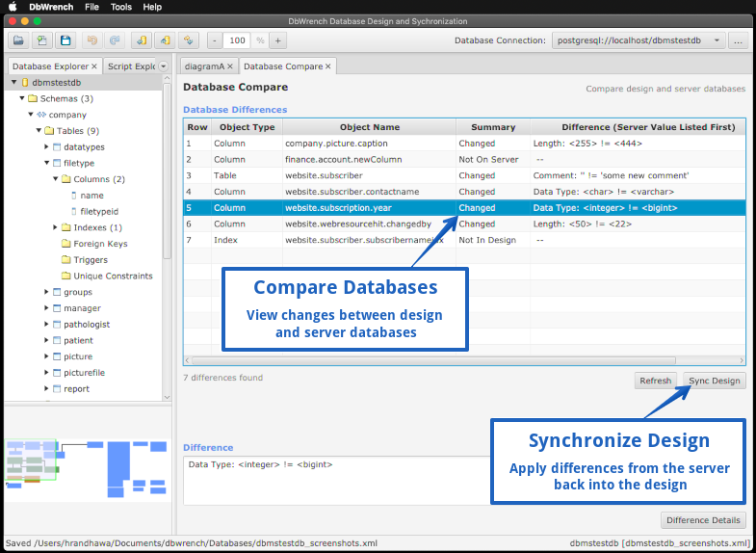Screen dimensions: 756x553
Task: Click the Triggers folder icon
Action: point(66,259)
